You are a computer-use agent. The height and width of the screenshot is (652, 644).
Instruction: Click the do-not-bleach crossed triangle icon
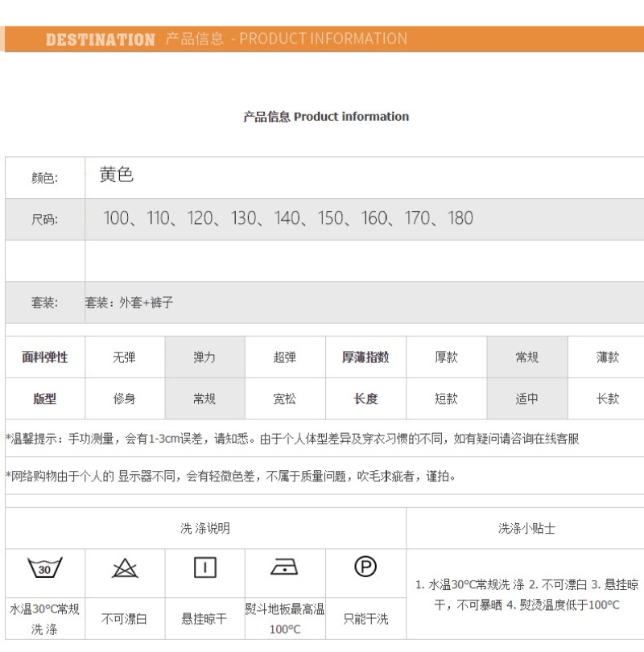coord(125,569)
